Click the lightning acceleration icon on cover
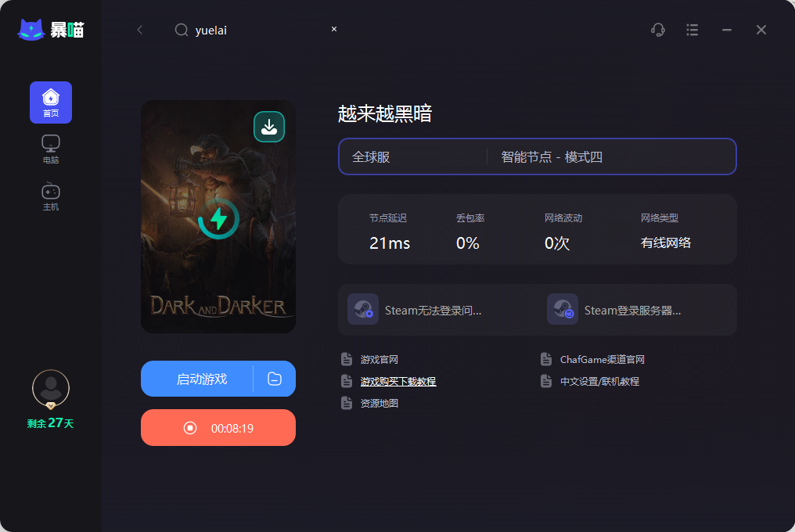Viewport: 795px width, 532px height. (x=218, y=219)
